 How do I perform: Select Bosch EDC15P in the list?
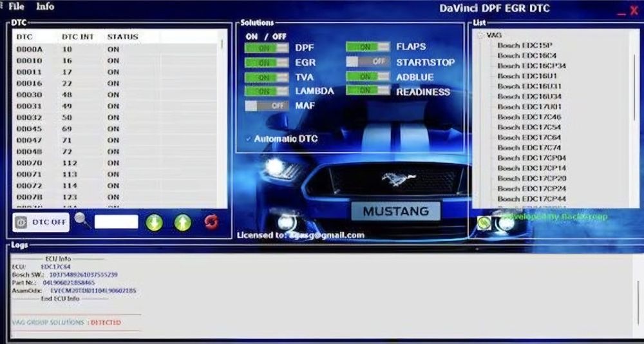524,45
